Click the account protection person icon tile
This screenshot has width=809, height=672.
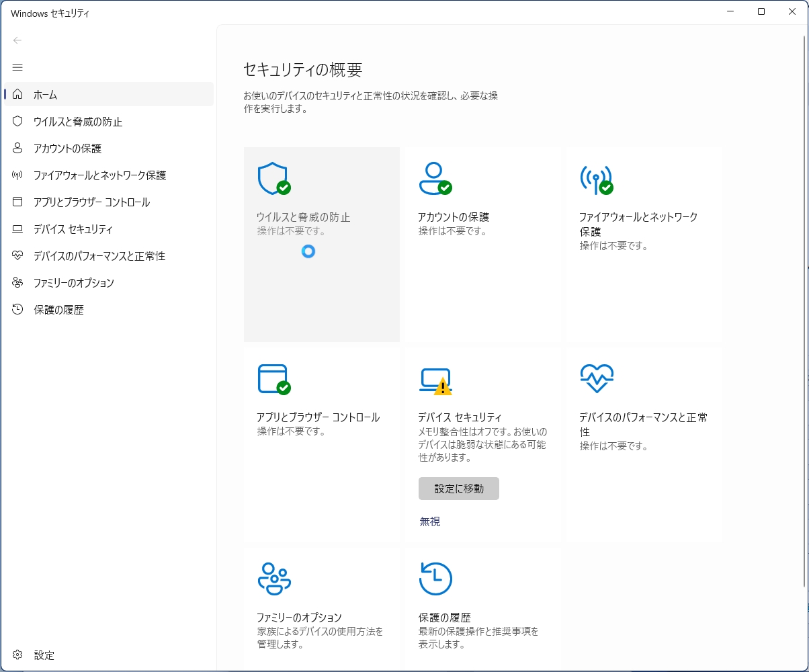pos(435,179)
